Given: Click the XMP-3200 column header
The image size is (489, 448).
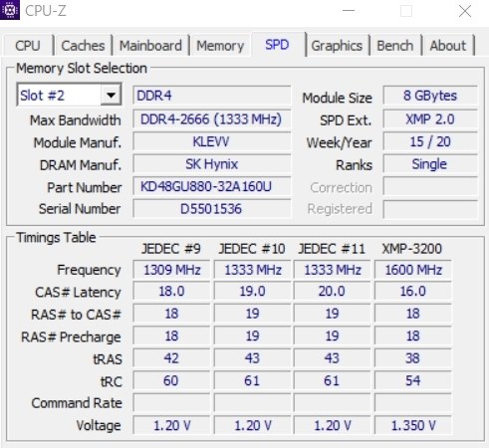Looking at the screenshot, I should pos(412,249).
